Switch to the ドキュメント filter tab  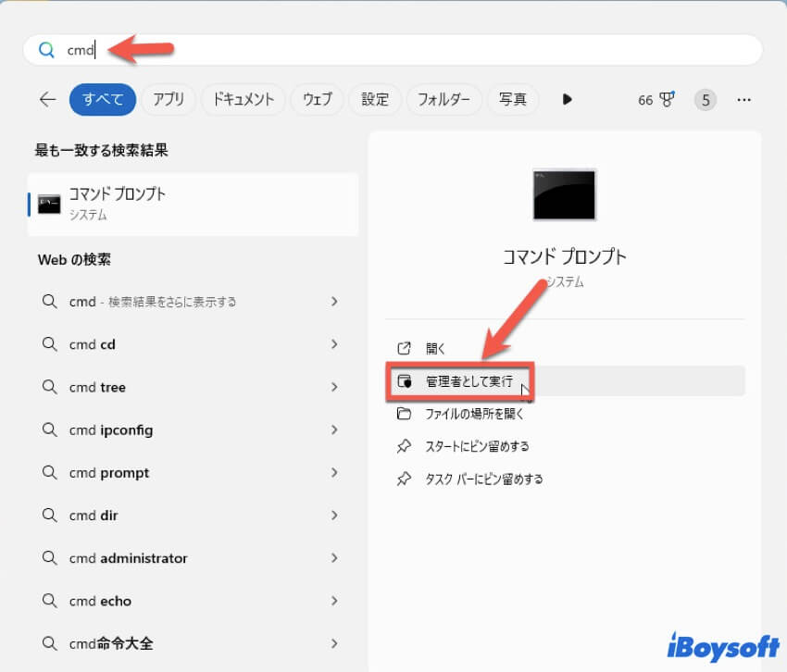click(x=244, y=99)
